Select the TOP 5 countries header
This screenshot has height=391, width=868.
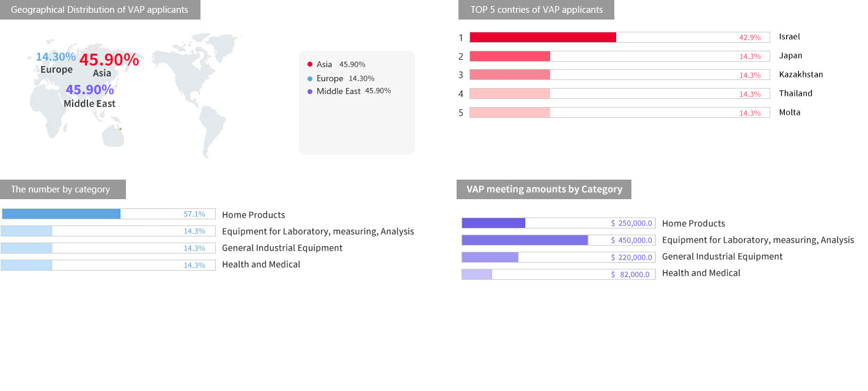point(536,10)
